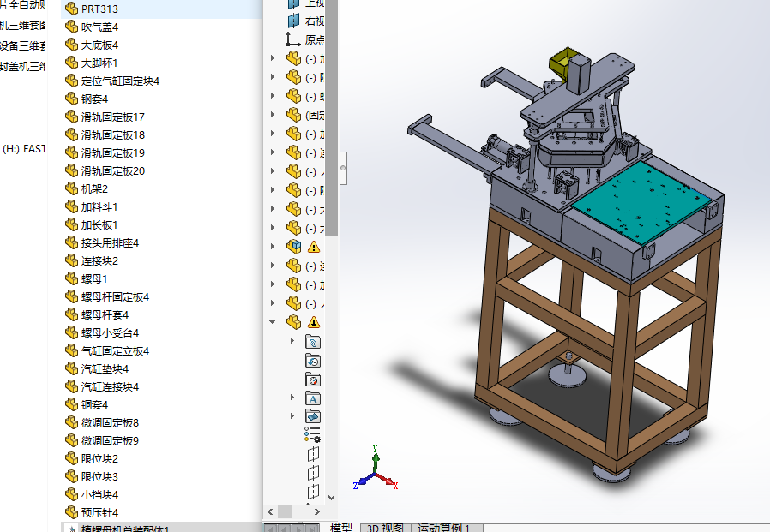Image resolution: width=770 pixels, height=532 pixels.
Task: Open the Sensors folder with gauge icon
Action: [x=313, y=380]
